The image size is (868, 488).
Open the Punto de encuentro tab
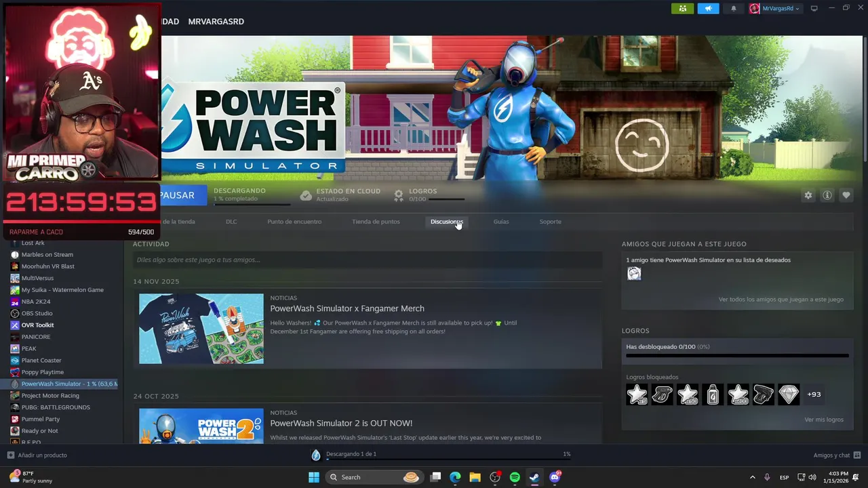pyautogui.click(x=294, y=222)
